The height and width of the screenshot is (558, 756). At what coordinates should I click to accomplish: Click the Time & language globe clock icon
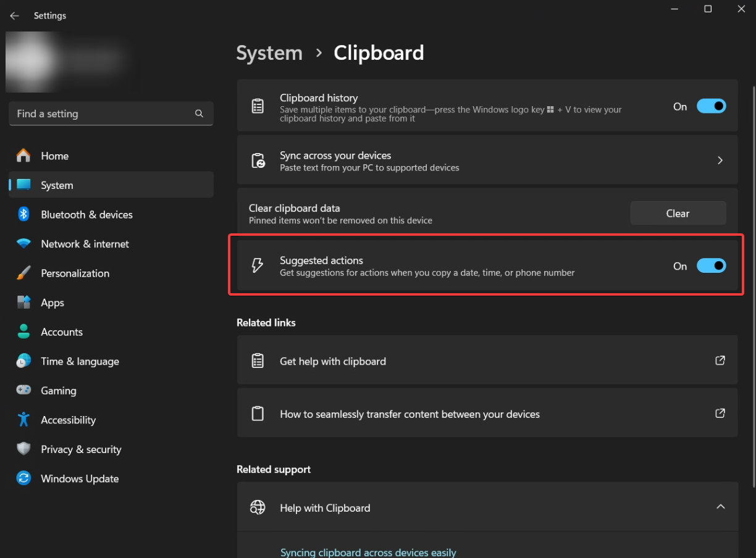(23, 361)
